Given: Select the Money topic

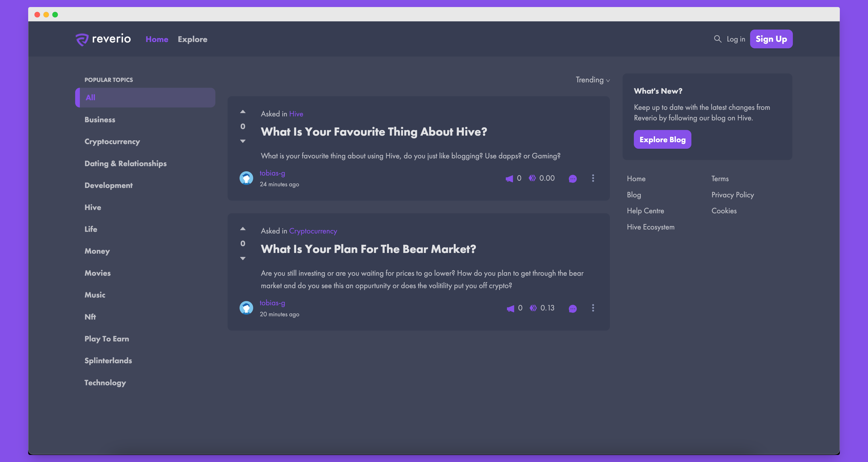Looking at the screenshot, I should [97, 251].
